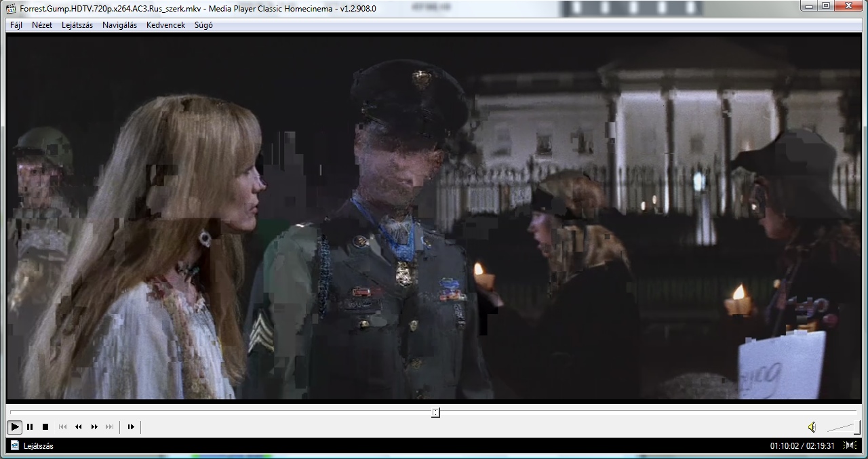The width and height of the screenshot is (868, 459).
Task: Click the status bar icon beside Lejátszás
Action: coord(14,445)
